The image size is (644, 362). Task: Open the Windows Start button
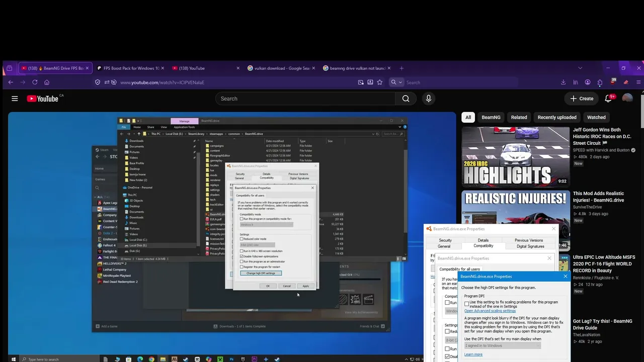pyautogui.click(x=13, y=359)
